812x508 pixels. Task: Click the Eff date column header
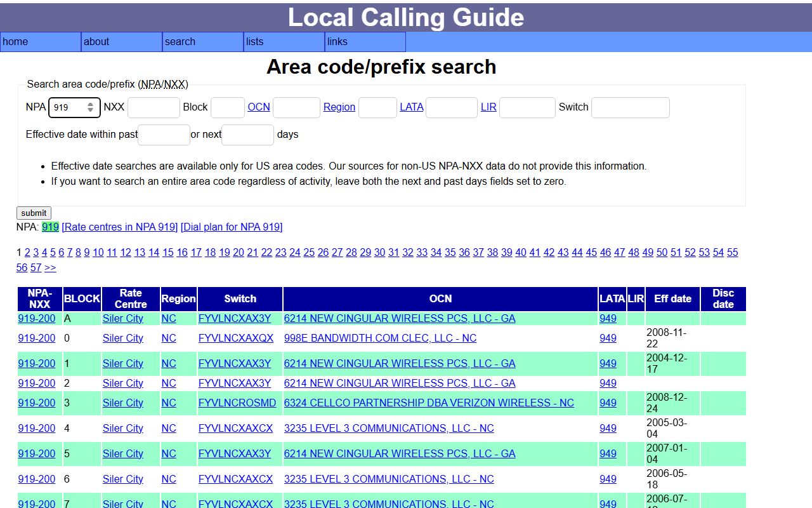[672, 299]
